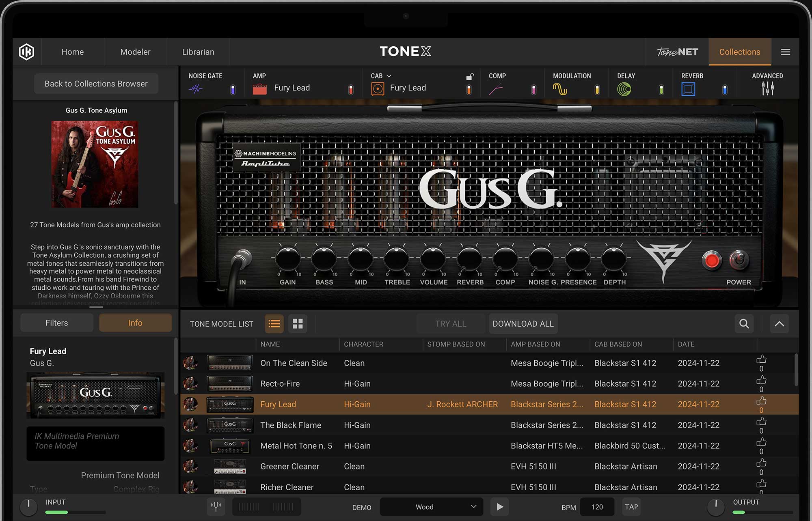The image size is (812, 521).
Task: Click Back to Collections Browser
Action: point(96,84)
